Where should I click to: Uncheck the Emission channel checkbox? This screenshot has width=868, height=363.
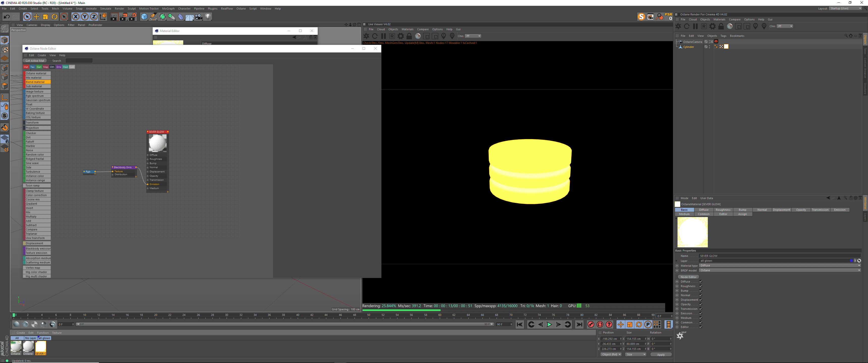pyautogui.click(x=700, y=313)
